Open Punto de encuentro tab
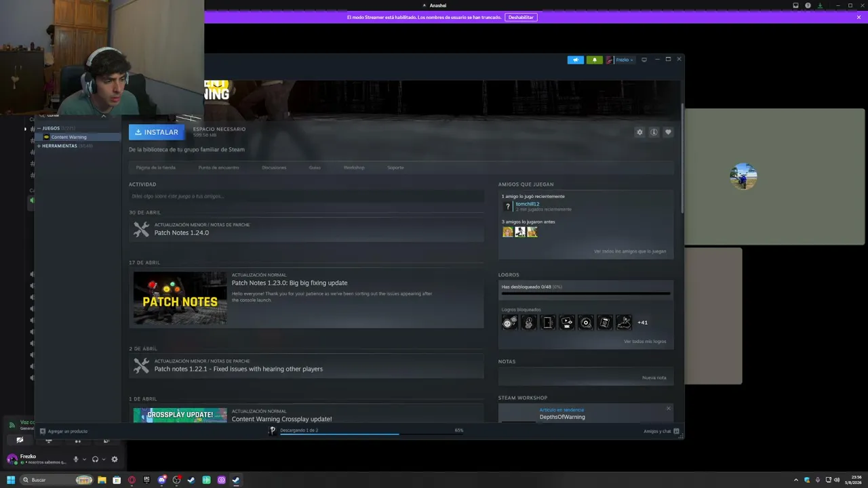Screen dimensions: 868x488 pyautogui.click(x=218, y=167)
